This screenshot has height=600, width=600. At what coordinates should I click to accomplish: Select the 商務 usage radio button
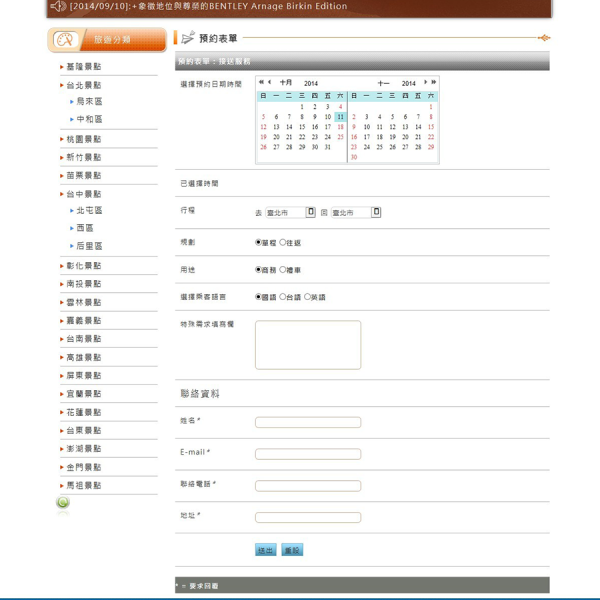pos(258,269)
